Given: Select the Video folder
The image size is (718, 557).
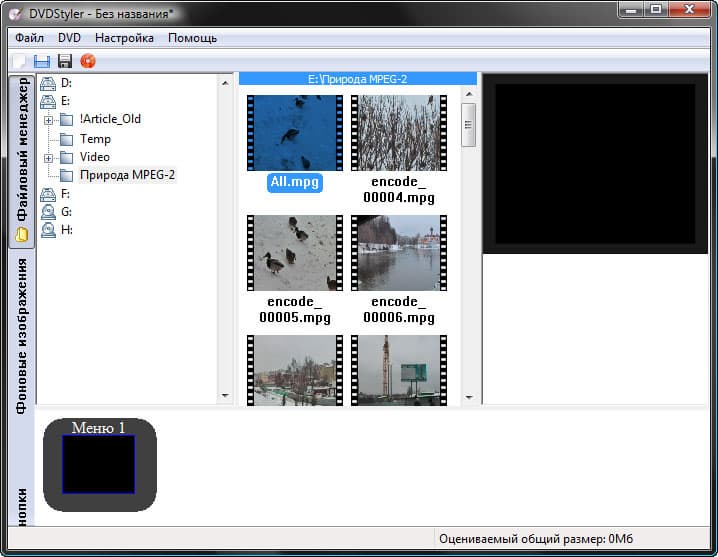Looking at the screenshot, I should pos(95,157).
